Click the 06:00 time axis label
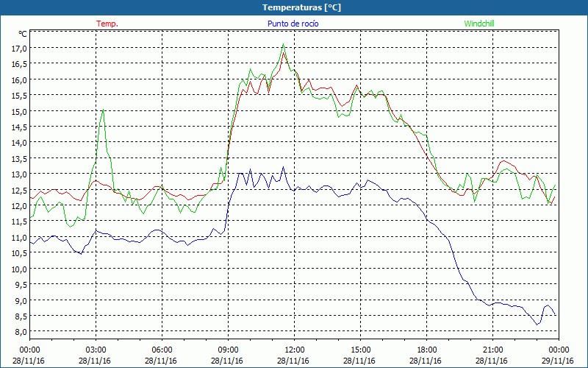 click(162, 350)
